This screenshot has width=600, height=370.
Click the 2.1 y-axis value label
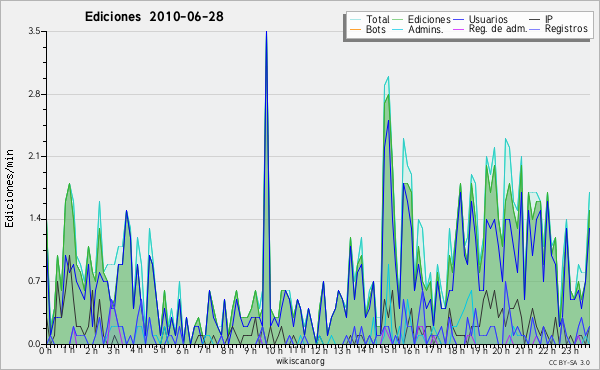34,156
